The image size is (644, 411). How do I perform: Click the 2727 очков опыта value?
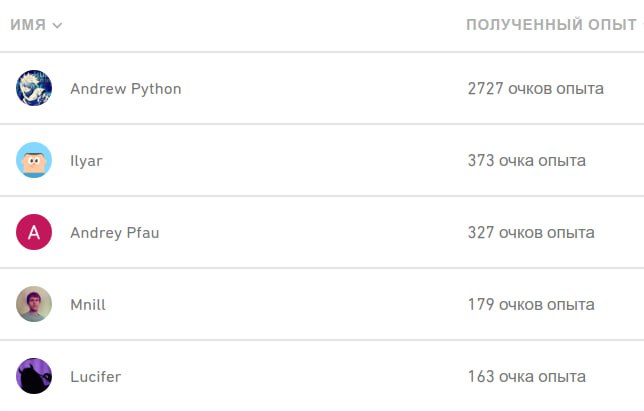[535, 89]
